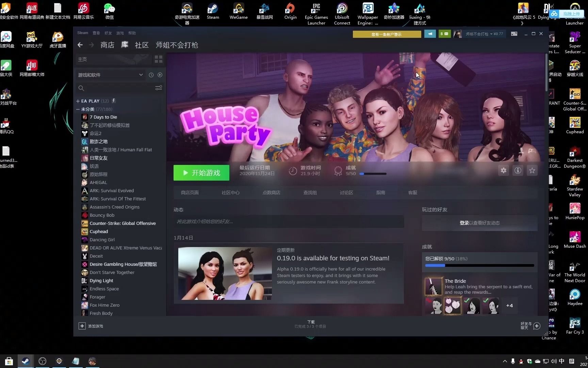The width and height of the screenshot is (588, 368).
Task: Open Far Cry 3 desktop shortcut
Action: pyautogui.click(x=575, y=326)
